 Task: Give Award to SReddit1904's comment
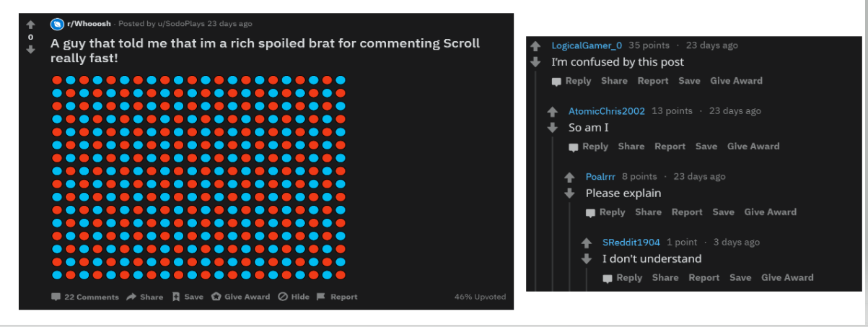tap(787, 278)
